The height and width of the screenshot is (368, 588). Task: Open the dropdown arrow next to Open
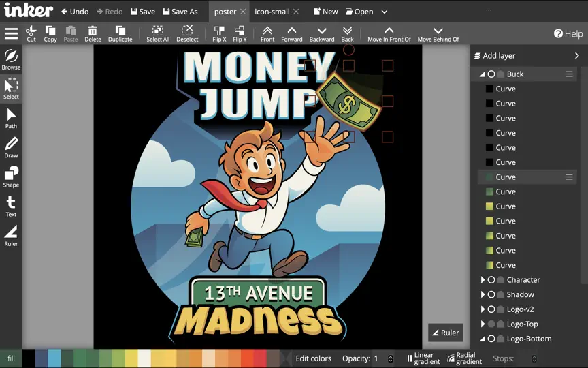(x=385, y=12)
